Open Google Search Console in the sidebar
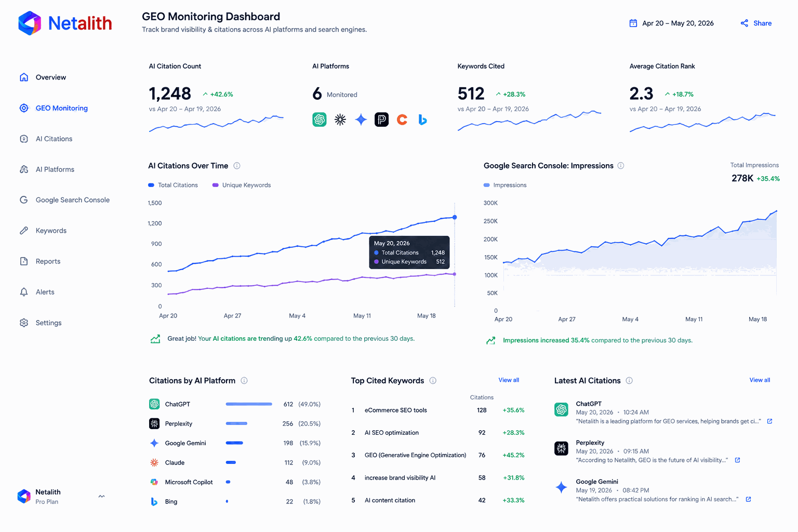This screenshot has width=798, height=532. coord(73,200)
